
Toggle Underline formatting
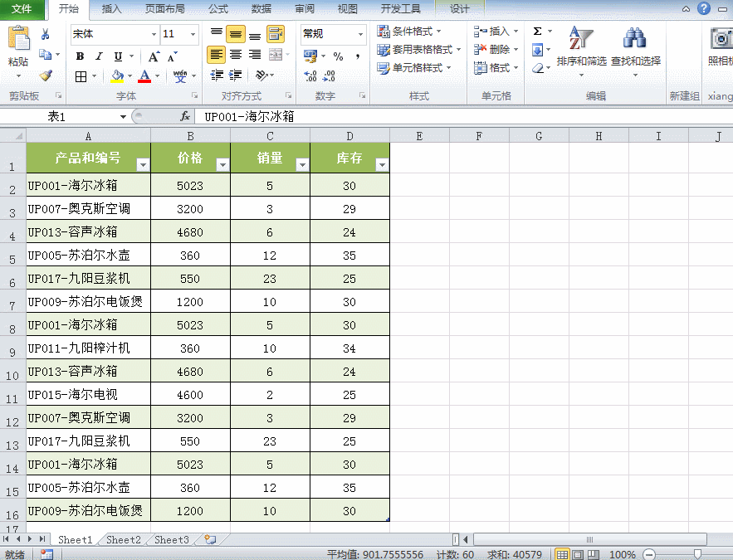click(x=118, y=56)
